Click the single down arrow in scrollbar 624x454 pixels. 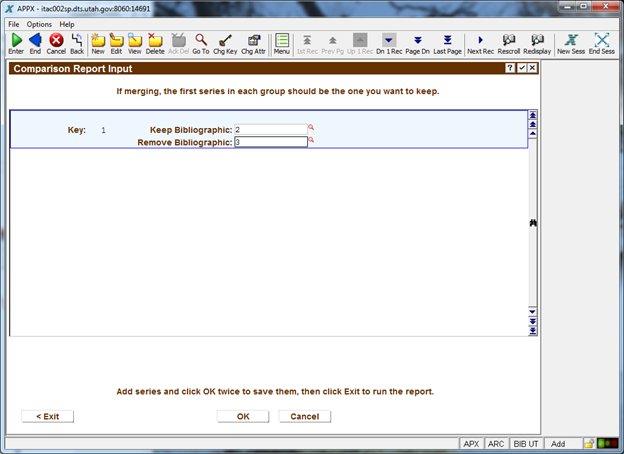point(532,312)
